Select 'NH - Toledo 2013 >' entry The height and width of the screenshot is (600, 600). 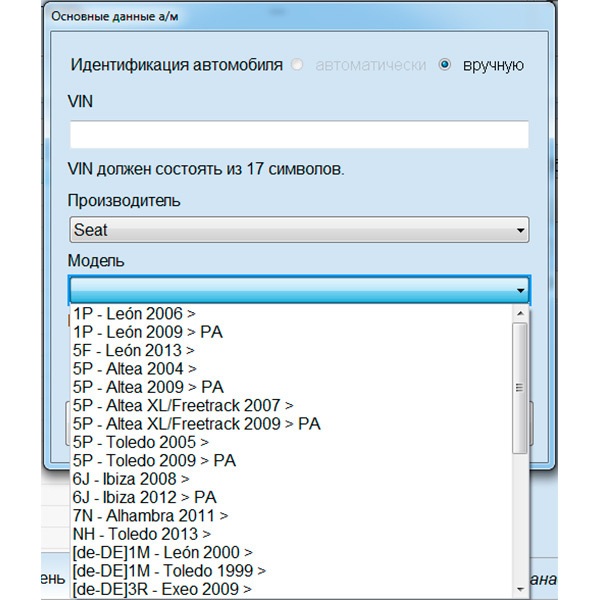click(x=291, y=534)
